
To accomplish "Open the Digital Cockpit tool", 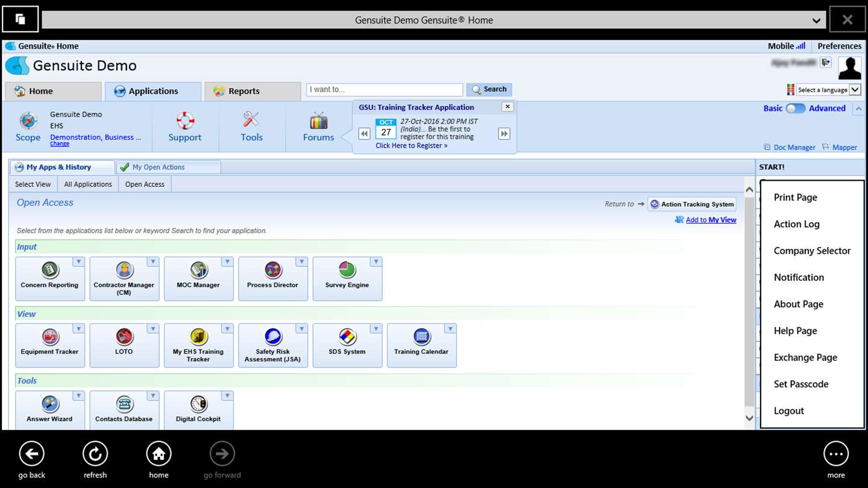I will click(198, 410).
